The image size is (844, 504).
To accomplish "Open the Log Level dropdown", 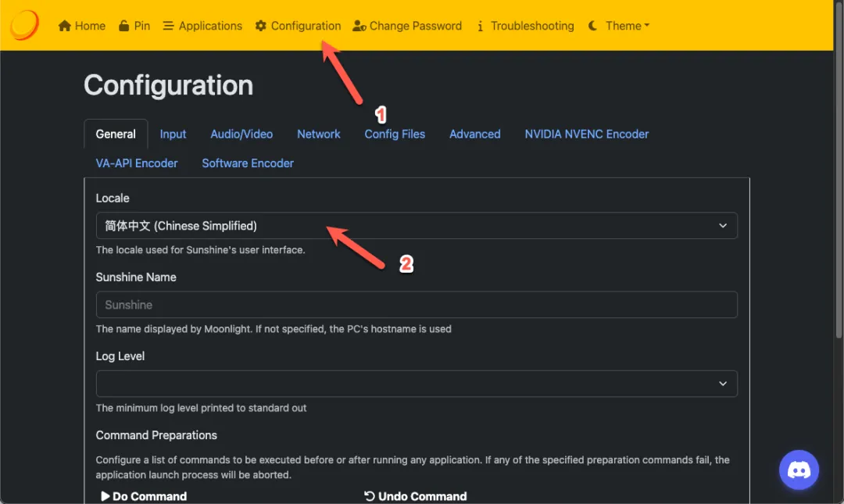I will click(x=416, y=384).
